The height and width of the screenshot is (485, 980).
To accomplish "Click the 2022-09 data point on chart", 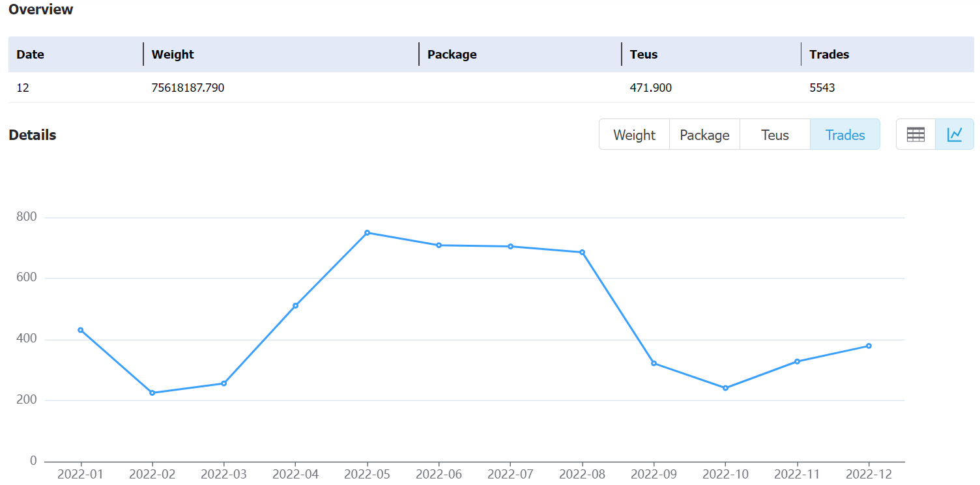I will tap(654, 363).
